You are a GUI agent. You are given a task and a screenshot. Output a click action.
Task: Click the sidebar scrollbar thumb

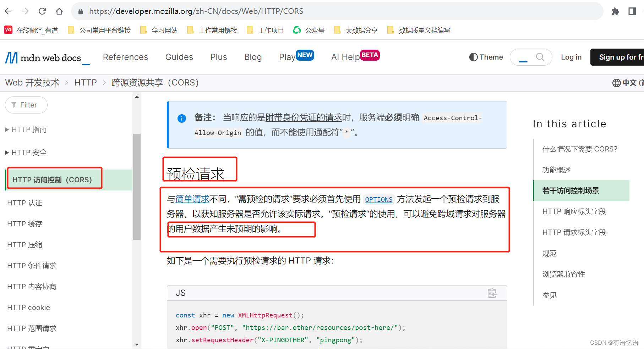(x=137, y=187)
